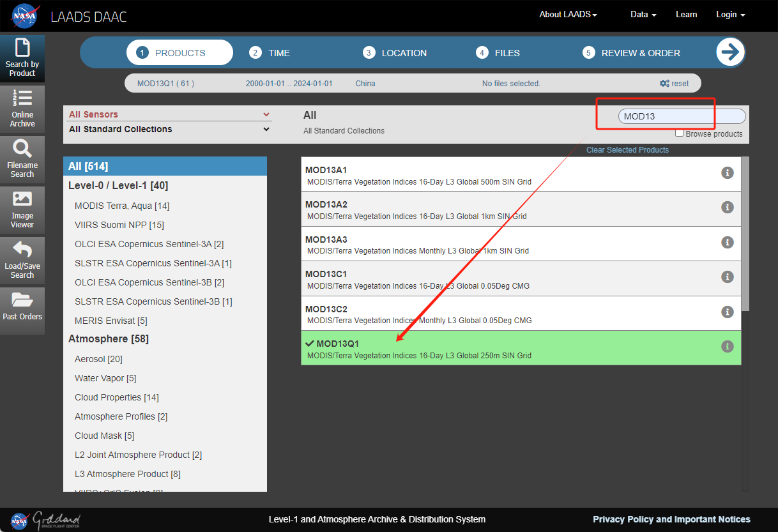Switch to Review & Order step tab
The width and height of the screenshot is (778, 532).
point(632,53)
